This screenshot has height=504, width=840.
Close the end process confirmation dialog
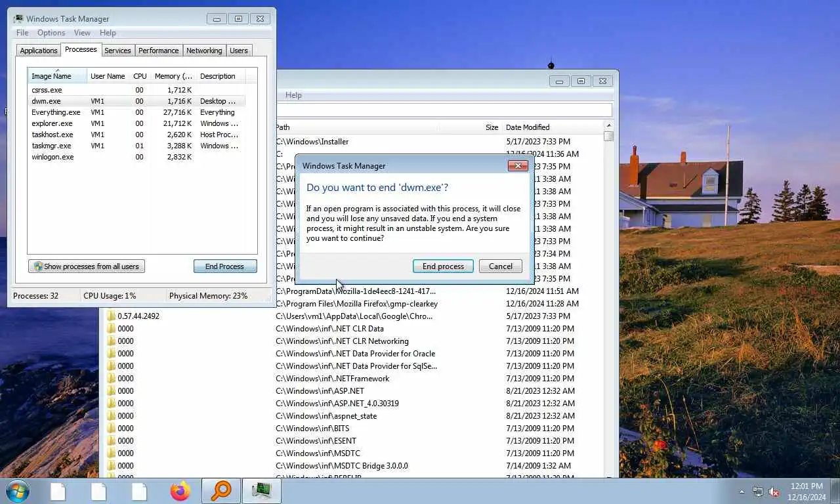coord(518,165)
